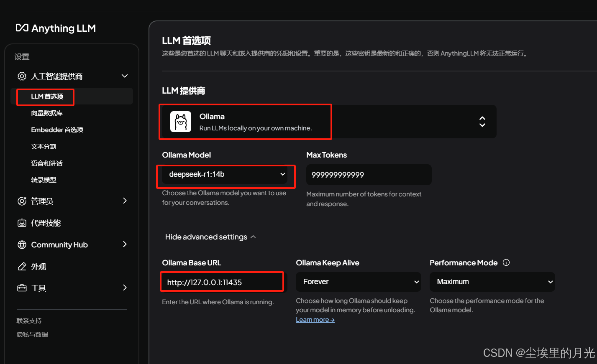Click 联系支持 link
This screenshot has width=597, height=364.
click(x=29, y=321)
